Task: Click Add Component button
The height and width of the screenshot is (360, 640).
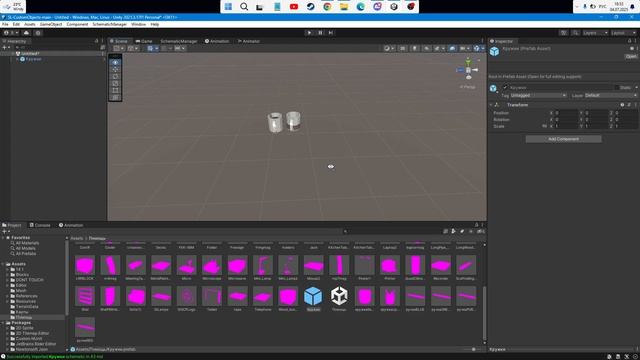Action: coord(563,139)
